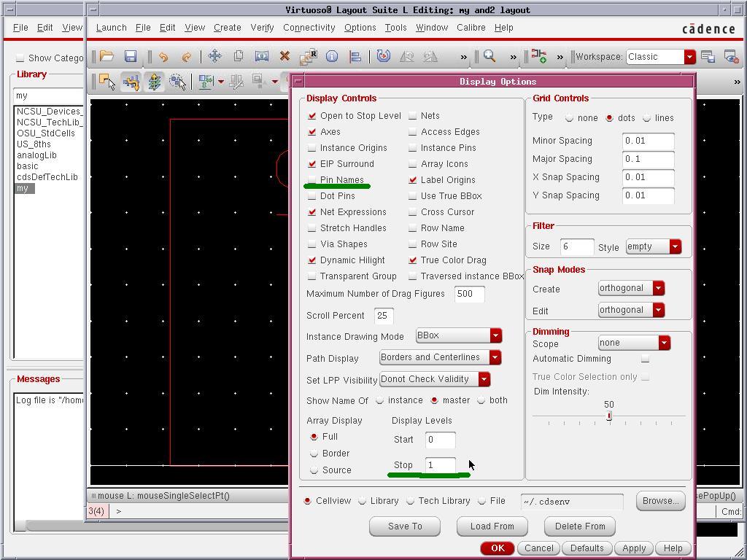Click the Dim Intensity slider handle

point(609,416)
